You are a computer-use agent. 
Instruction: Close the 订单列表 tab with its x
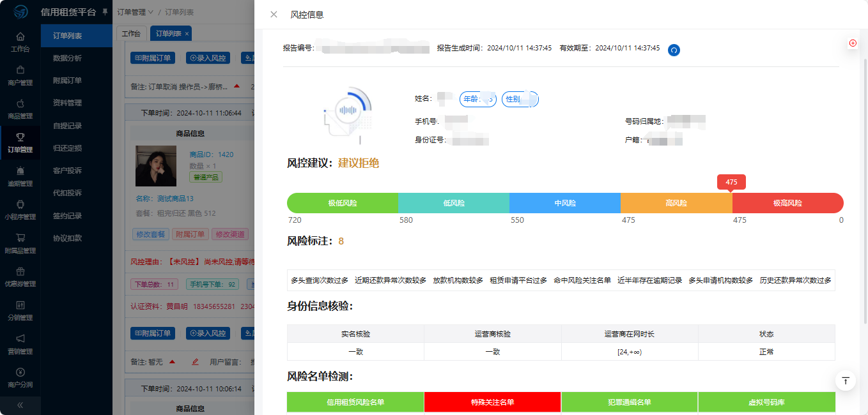pos(187,34)
